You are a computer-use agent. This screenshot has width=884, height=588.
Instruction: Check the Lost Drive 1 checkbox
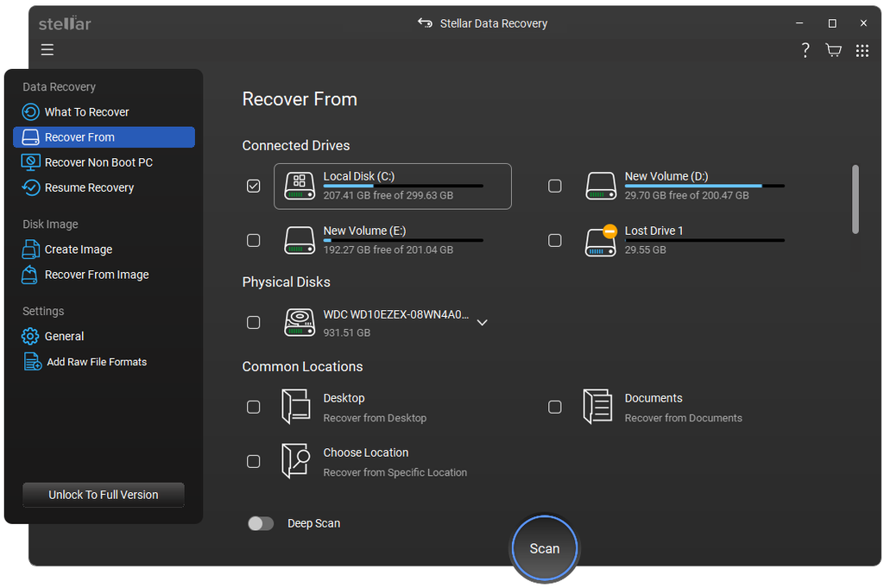point(555,240)
